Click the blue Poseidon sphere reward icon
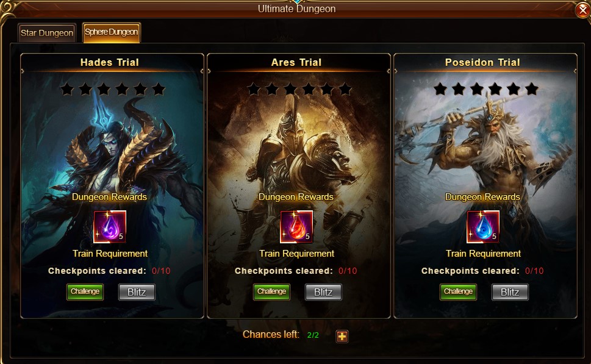The image size is (591, 364). (x=483, y=226)
